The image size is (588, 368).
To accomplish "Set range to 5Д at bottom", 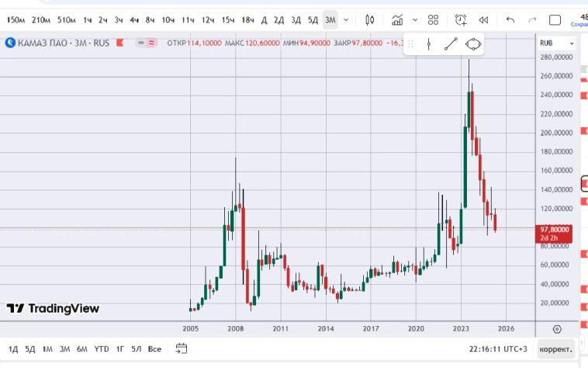I will [x=30, y=349].
